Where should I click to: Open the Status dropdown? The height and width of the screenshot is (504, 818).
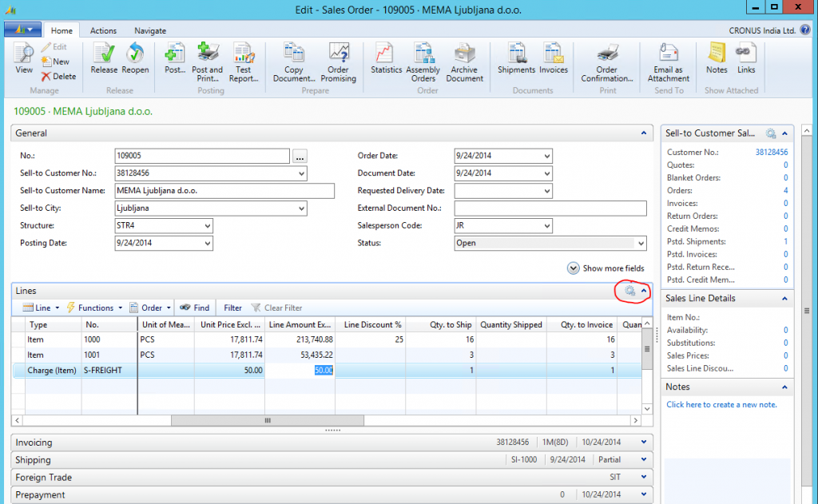tap(640, 244)
